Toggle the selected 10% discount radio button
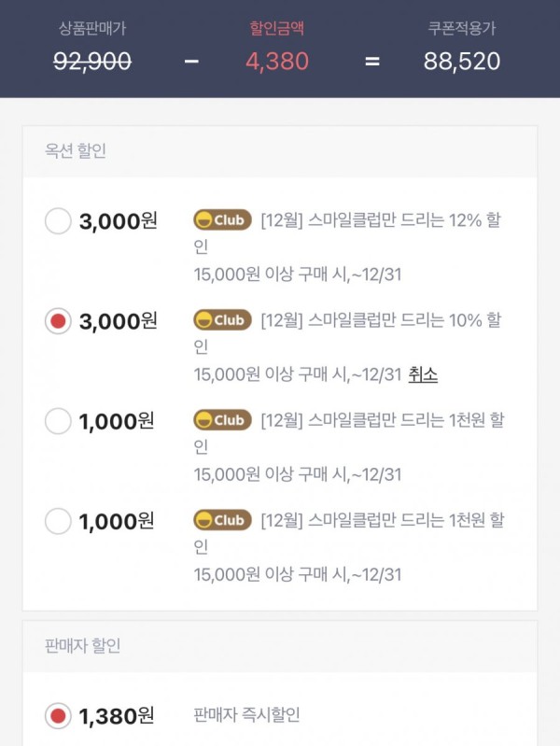 (58, 320)
